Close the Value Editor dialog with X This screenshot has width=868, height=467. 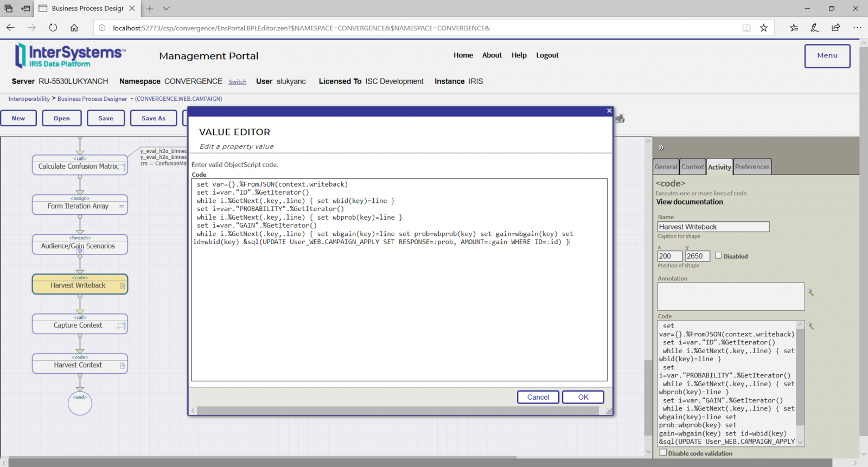point(609,111)
